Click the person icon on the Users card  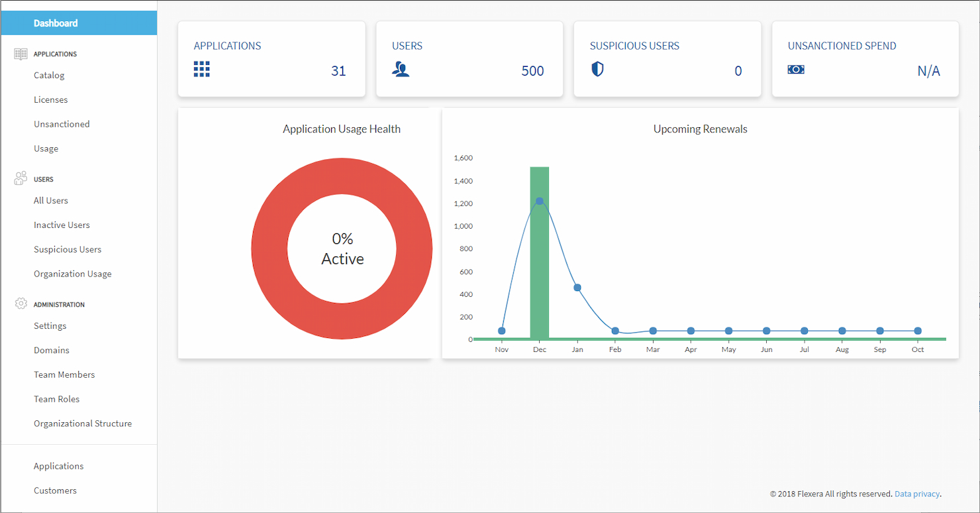point(400,69)
